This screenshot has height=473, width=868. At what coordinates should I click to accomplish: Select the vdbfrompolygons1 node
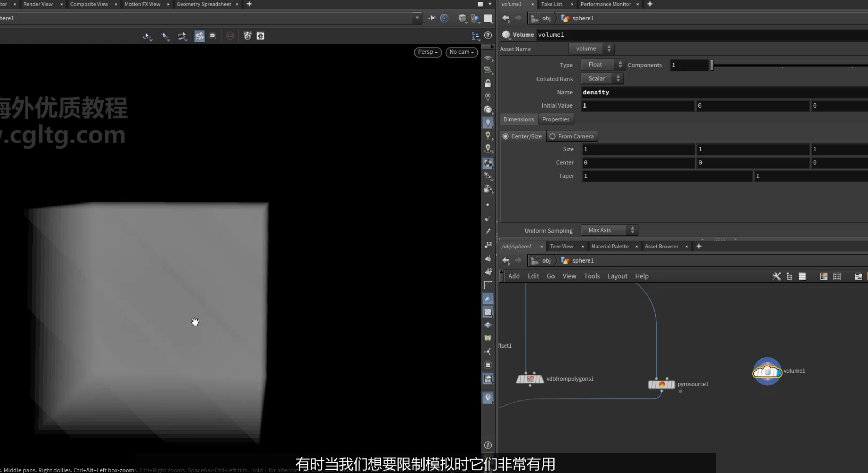(530, 379)
